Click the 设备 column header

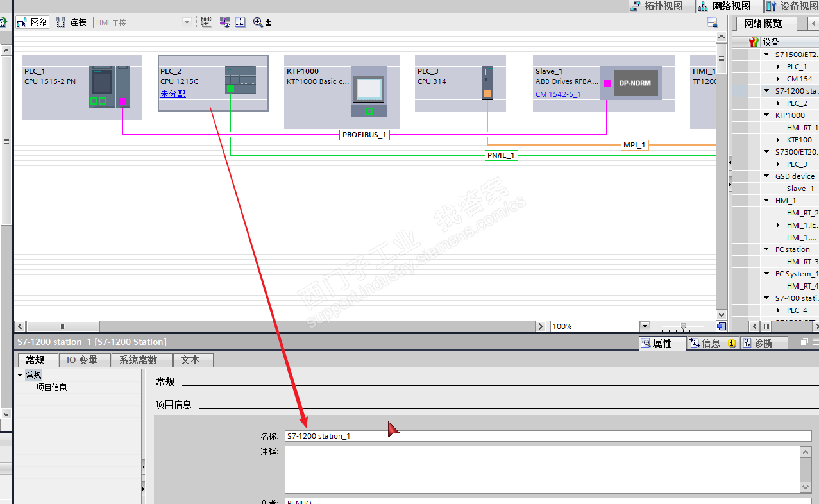point(770,42)
